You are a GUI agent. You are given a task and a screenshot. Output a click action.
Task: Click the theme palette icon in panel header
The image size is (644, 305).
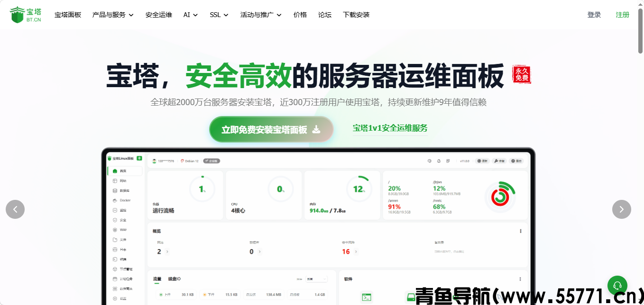[430, 161]
